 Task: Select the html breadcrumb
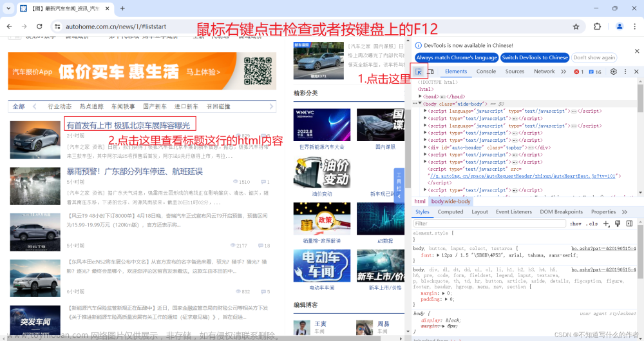click(x=420, y=201)
